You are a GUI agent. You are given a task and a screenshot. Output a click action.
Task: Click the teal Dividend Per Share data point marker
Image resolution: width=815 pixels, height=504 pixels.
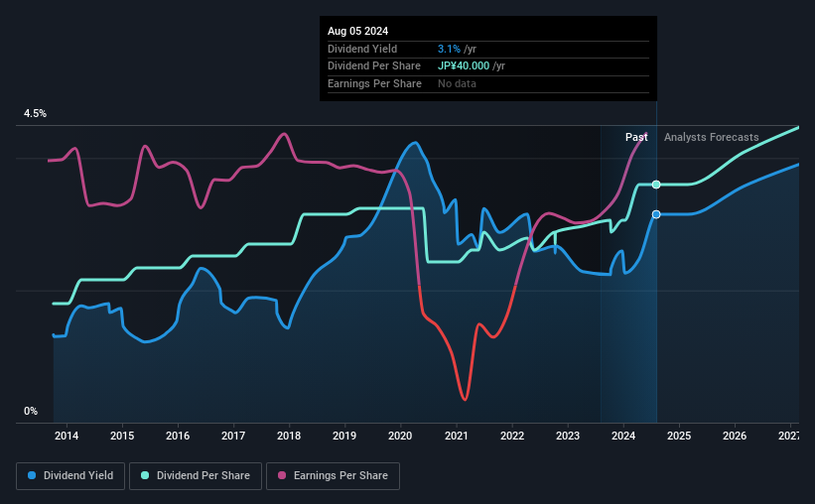click(x=656, y=185)
